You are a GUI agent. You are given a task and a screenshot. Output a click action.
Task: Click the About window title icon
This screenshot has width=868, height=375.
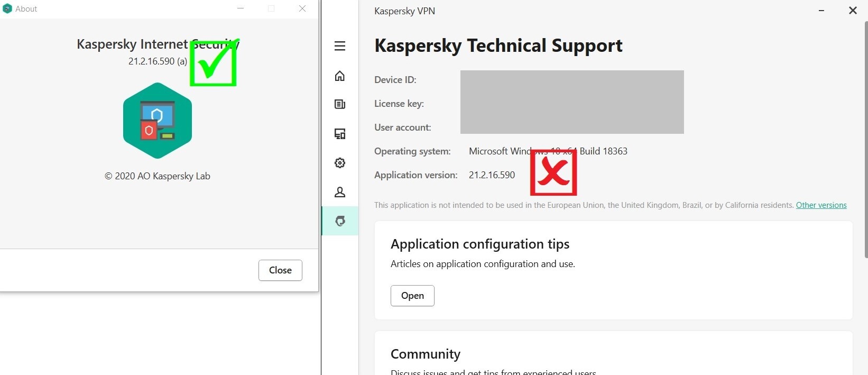coord(7,8)
